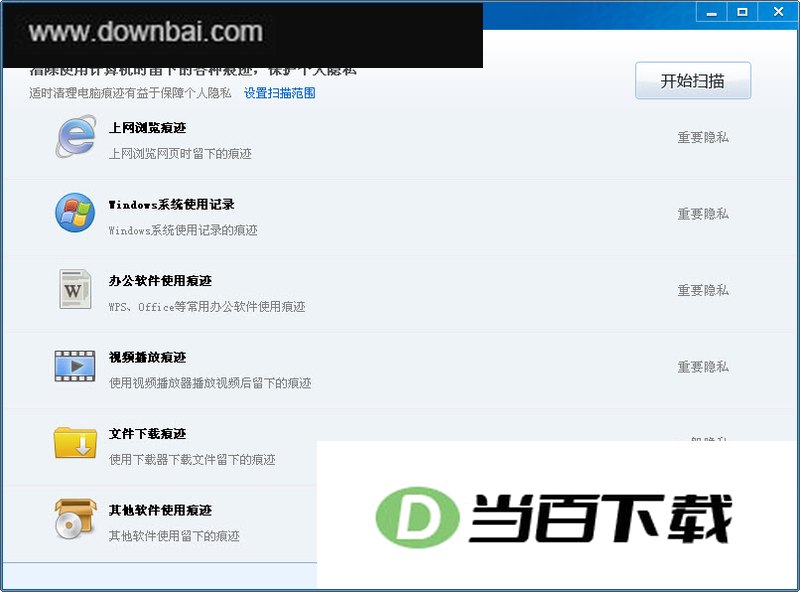Maximize the window
This screenshot has height=592, width=800.
tap(743, 12)
